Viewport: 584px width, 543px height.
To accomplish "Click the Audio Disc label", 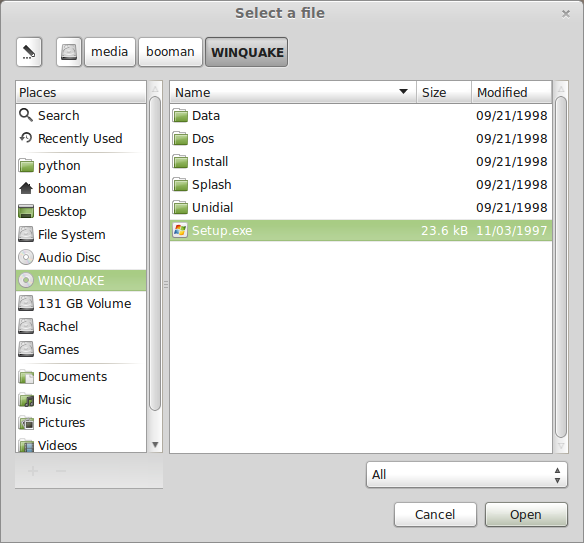I will point(69,257).
